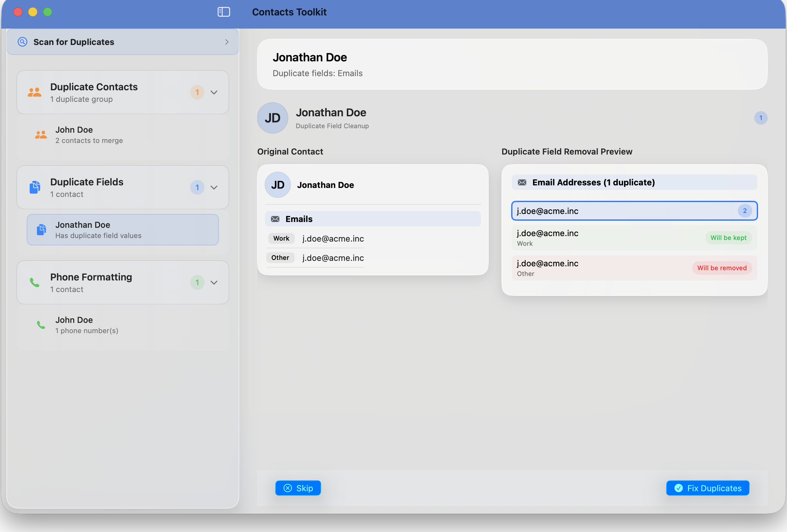The height and width of the screenshot is (532, 787).
Task: Select Jonathan Doe with duplicate field values
Action: 122,229
